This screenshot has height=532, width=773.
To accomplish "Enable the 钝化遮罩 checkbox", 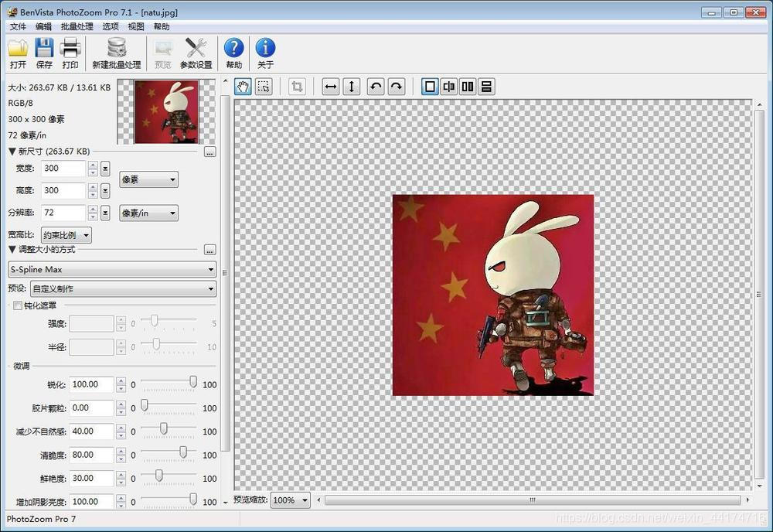I will click(x=18, y=305).
